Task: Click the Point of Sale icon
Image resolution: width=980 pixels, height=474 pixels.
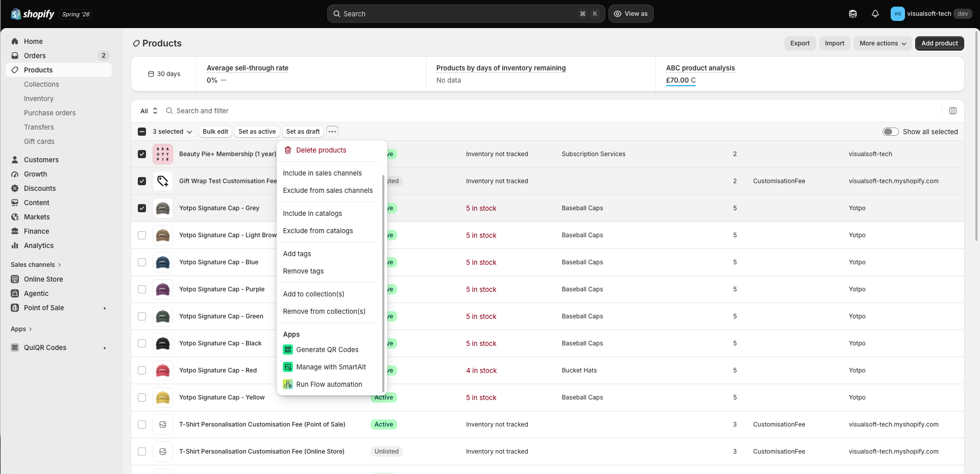Action: coord(15,308)
